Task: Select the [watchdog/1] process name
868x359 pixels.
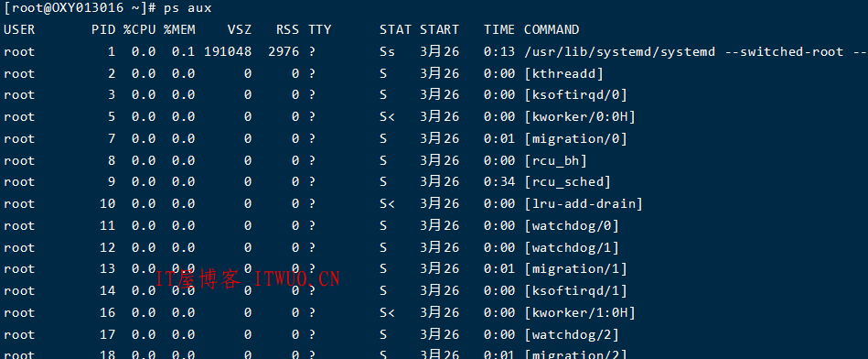Action: coord(572,247)
